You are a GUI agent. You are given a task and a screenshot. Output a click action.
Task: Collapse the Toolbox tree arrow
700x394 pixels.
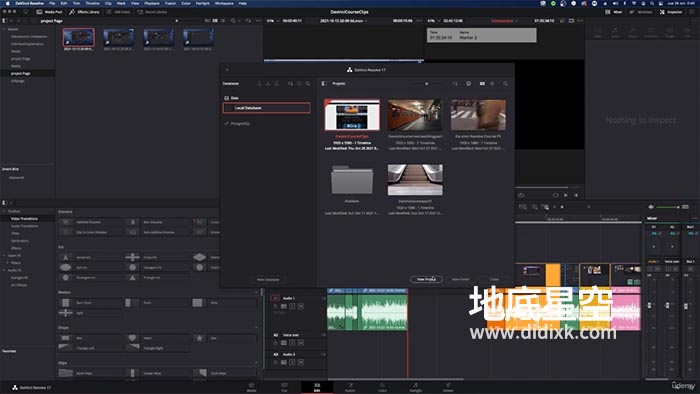[x=4, y=211]
